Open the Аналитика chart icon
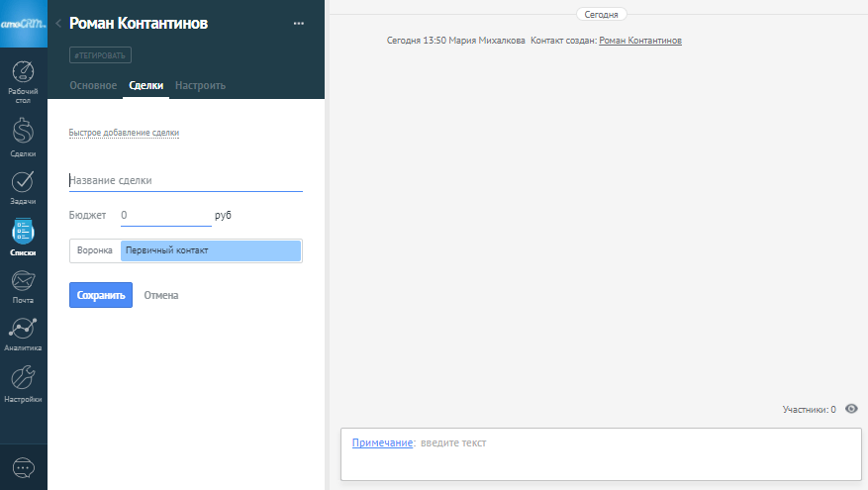The height and width of the screenshot is (490, 868). 23,330
